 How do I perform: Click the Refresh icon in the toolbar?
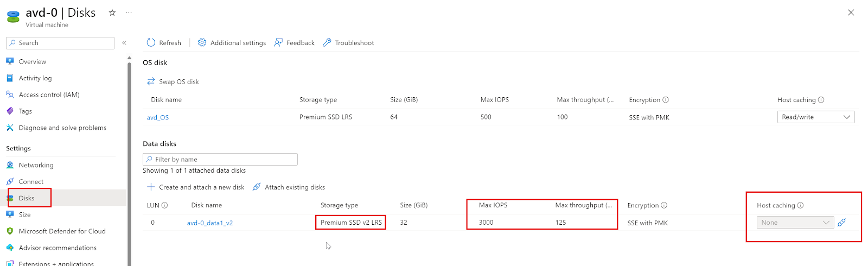click(x=151, y=42)
